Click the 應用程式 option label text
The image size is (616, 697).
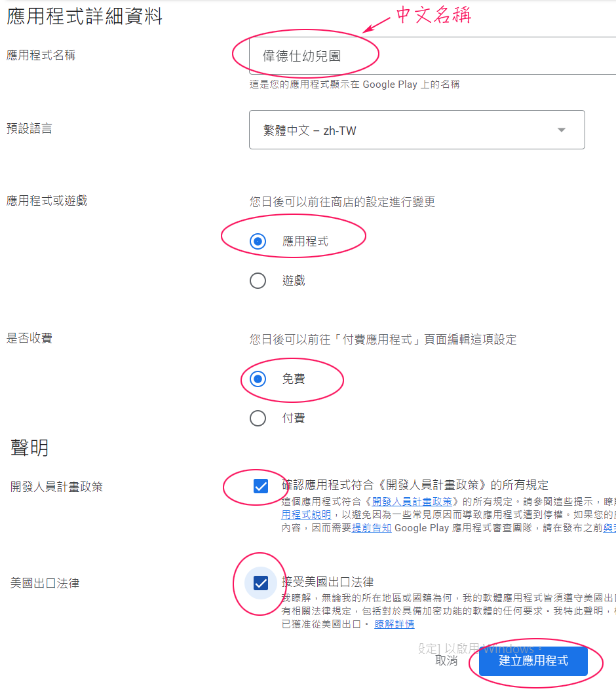[305, 241]
